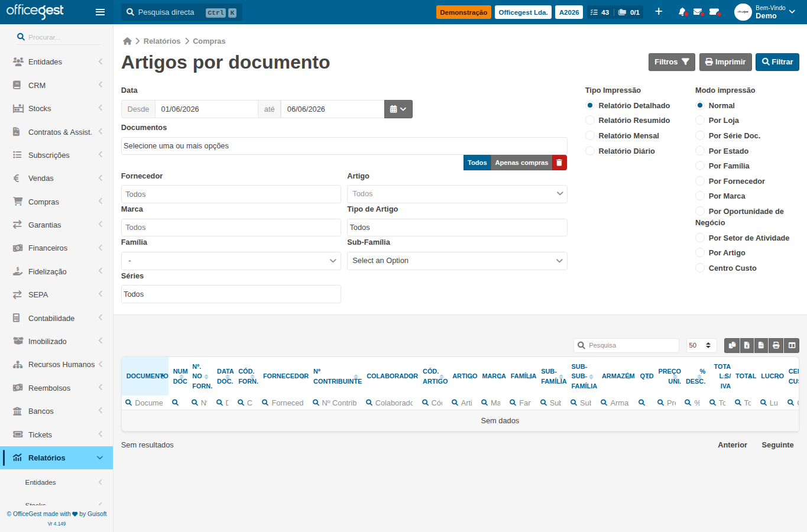This screenshot has height=532, width=807.
Task: Expand the Contabilidade sidebar menu
Action: [x=57, y=319]
